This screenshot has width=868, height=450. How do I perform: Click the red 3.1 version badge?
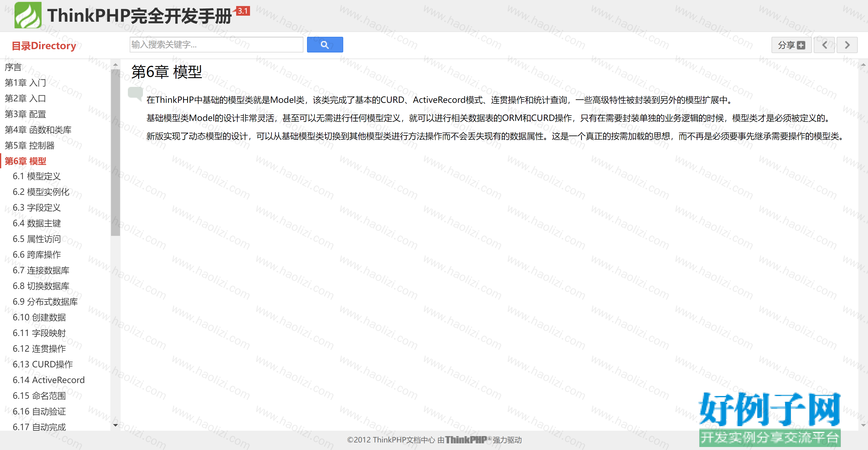tap(242, 11)
